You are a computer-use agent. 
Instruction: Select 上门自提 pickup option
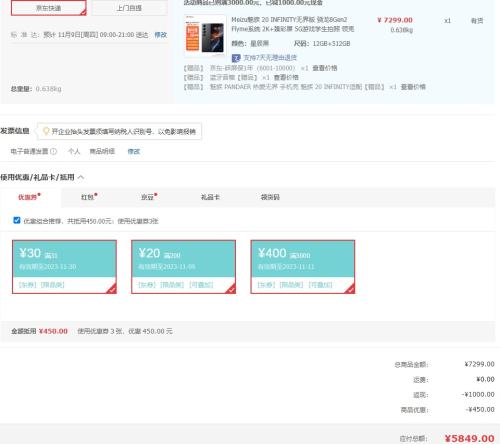[x=129, y=8]
